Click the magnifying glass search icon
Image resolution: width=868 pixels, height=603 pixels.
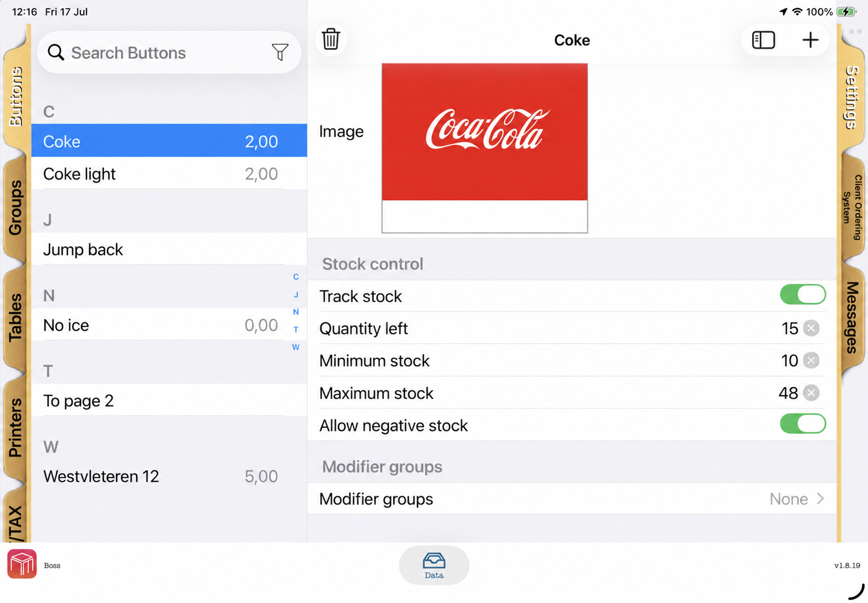(56, 53)
